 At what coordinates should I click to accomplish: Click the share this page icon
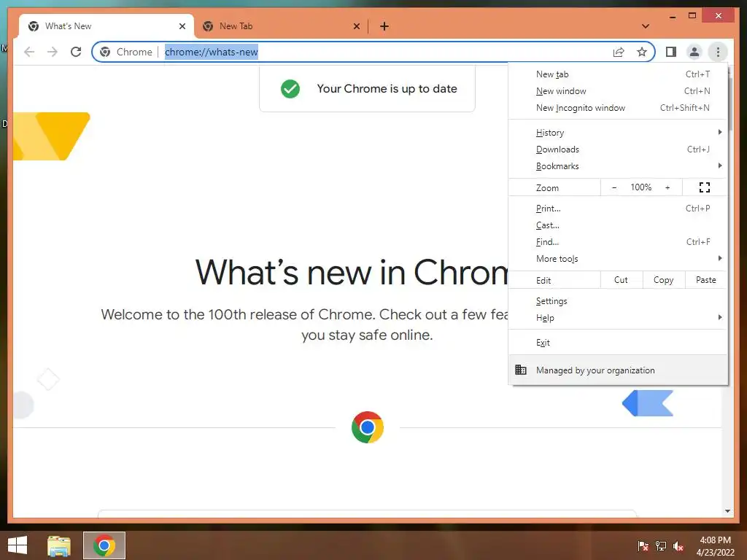(x=619, y=52)
